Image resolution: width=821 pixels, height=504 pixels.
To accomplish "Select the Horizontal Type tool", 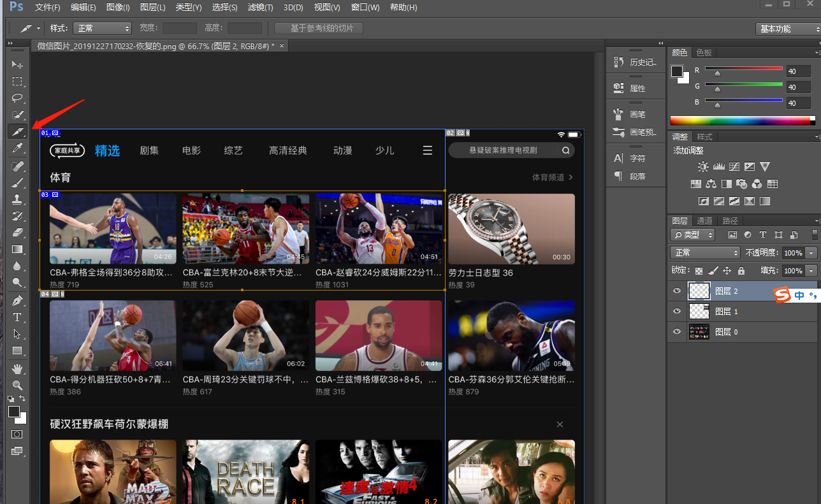I will coord(17,317).
